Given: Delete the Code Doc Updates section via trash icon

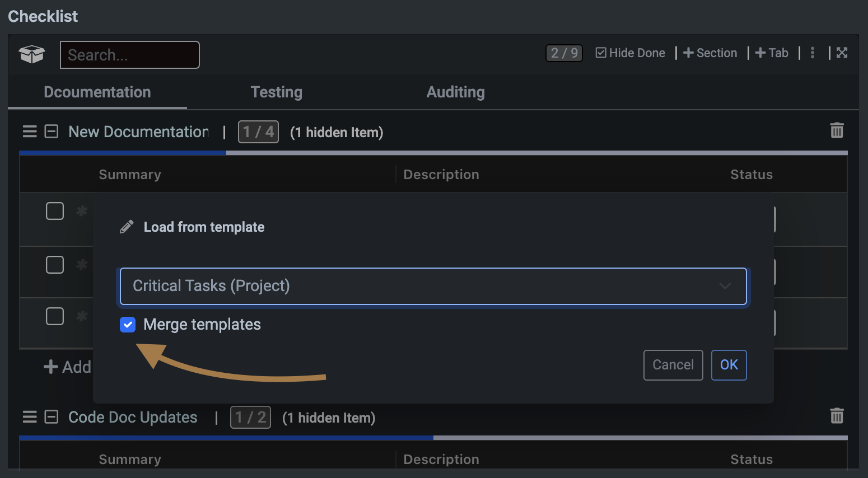Looking at the screenshot, I should point(837,416).
